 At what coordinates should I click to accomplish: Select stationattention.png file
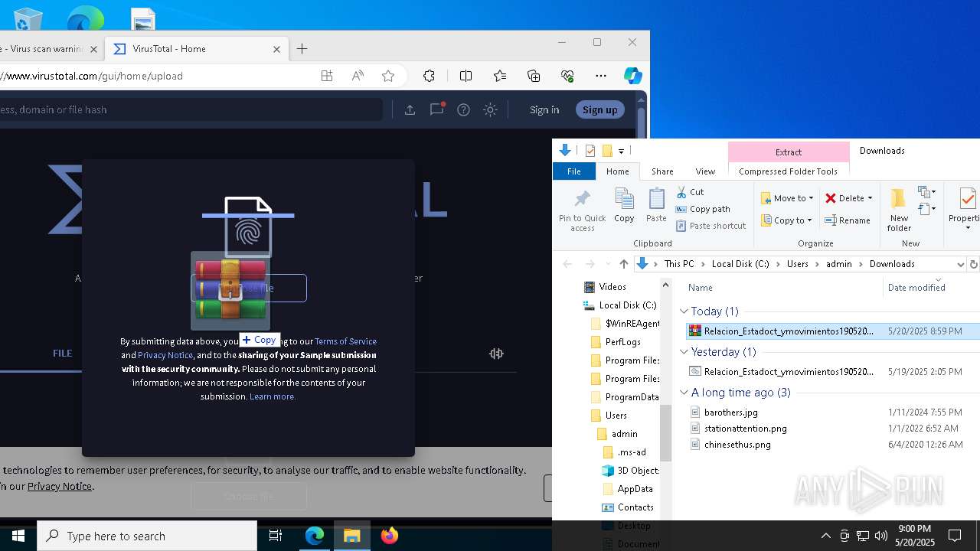tap(745, 429)
